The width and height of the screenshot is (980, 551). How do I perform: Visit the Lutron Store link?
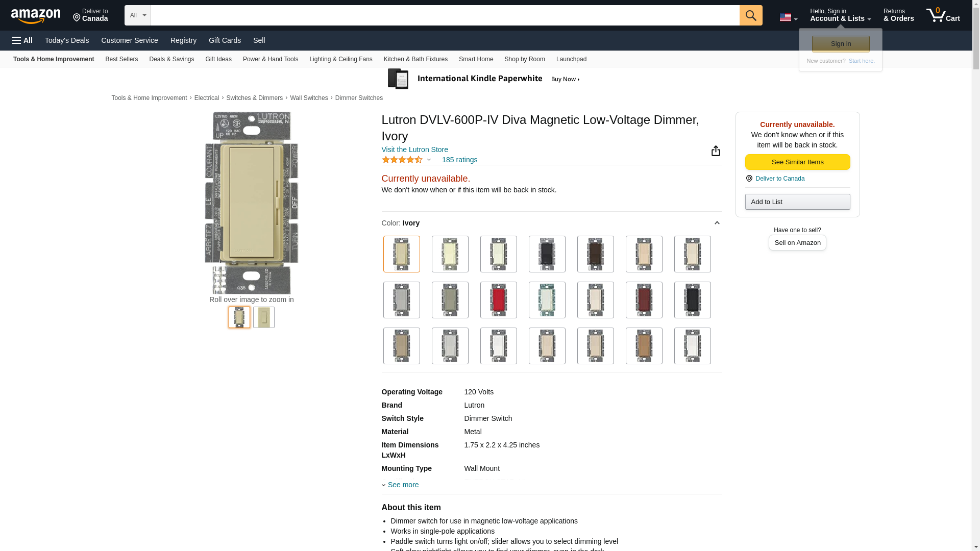click(414, 149)
